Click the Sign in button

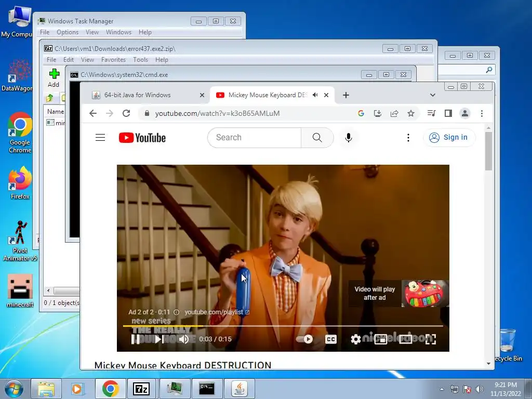click(449, 137)
